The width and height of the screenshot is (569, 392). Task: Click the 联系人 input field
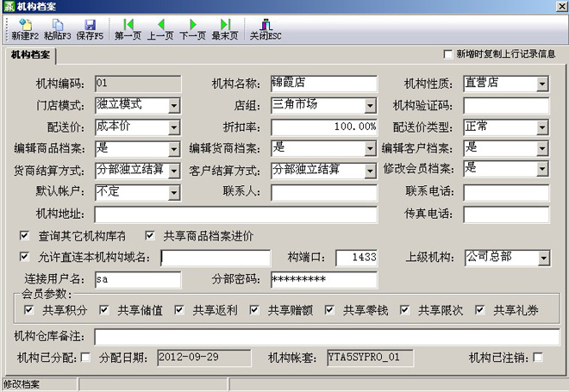pos(323,193)
